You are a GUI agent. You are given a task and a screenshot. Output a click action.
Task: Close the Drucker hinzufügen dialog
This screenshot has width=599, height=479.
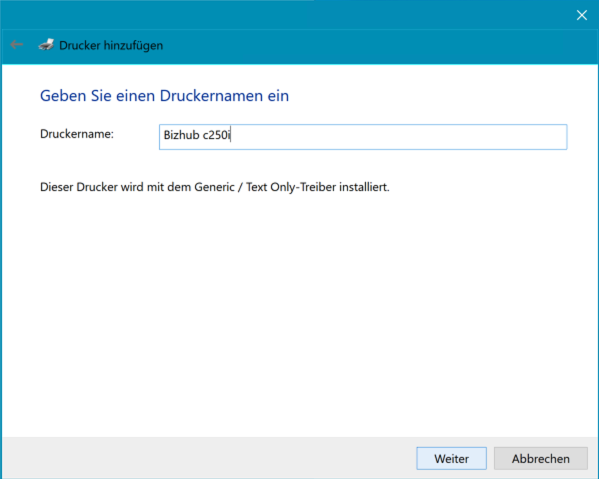(x=581, y=15)
